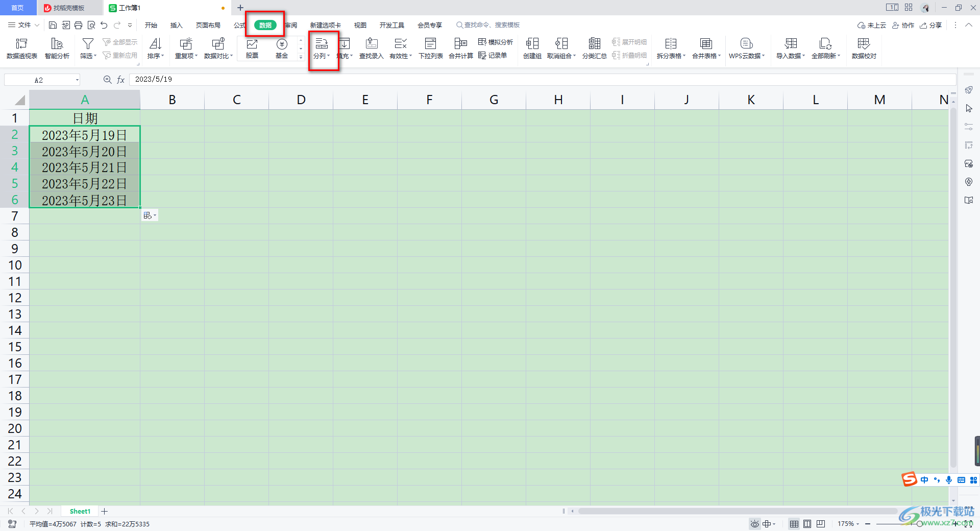Click the print icon in quick toolbar
Viewport: 980px width, 531px height.
tap(78, 25)
